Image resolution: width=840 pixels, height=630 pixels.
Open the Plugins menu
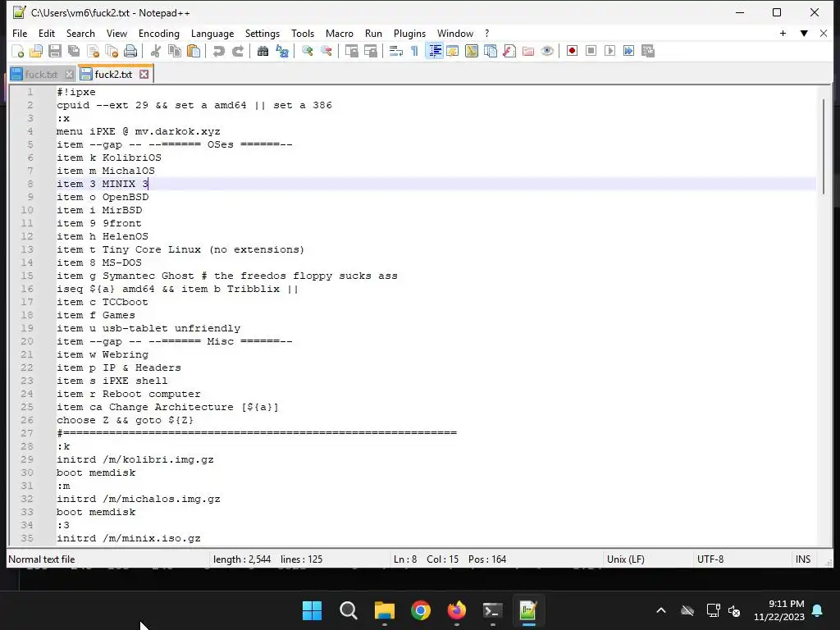409,33
